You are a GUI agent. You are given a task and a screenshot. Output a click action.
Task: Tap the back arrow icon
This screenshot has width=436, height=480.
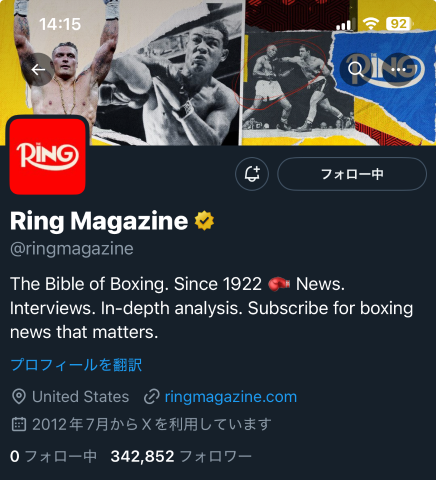[x=38, y=70]
